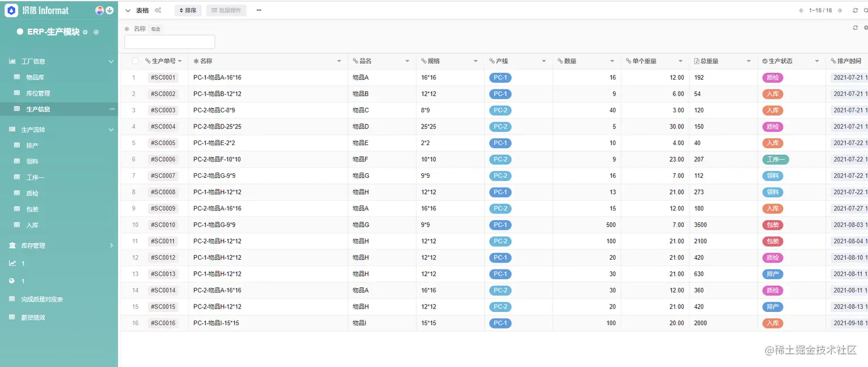Click the 工厂信息 chart icon
The width and height of the screenshot is (868, 367).
(x=12, y=61)
